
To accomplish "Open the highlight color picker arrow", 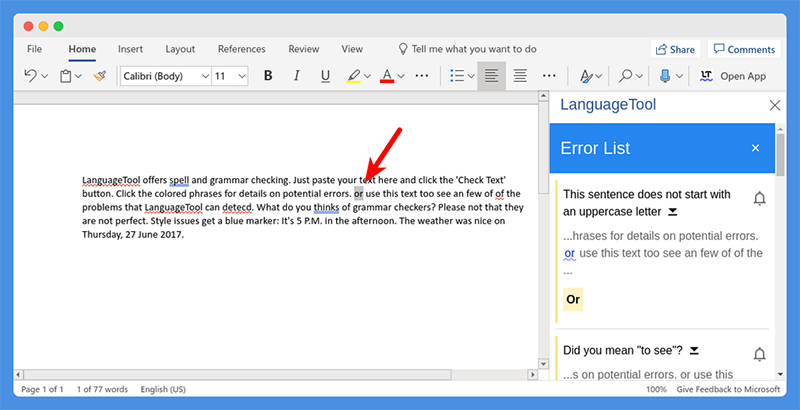I will click(x=367, y=76).
